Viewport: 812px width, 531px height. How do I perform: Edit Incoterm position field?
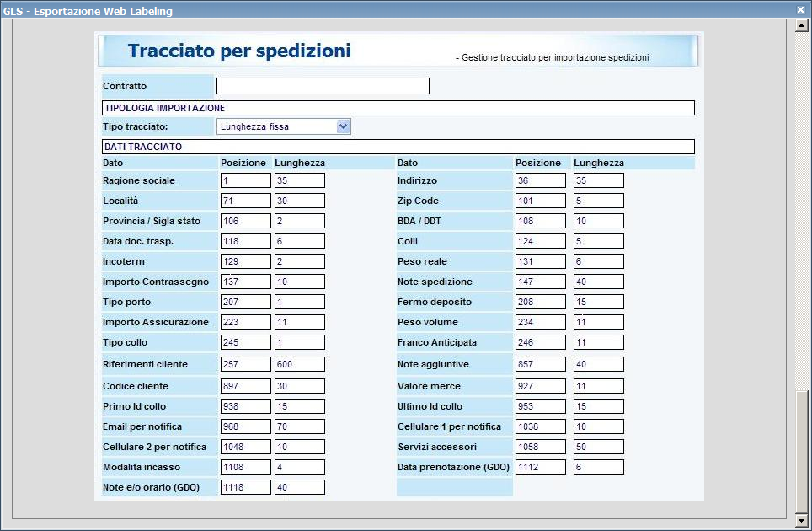coord(245,261)
